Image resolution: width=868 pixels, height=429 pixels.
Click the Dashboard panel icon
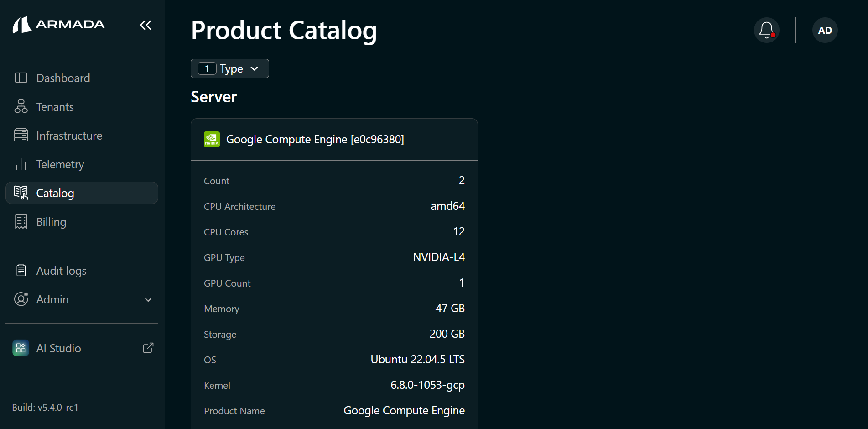coord(21,78)
